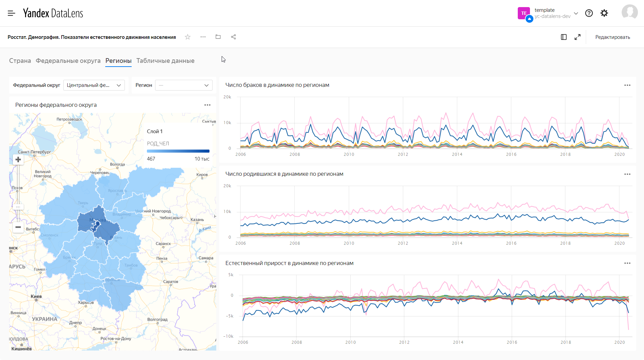Switch to the Страна tab
The image size is (644, 360).
(x=20, y=61)
